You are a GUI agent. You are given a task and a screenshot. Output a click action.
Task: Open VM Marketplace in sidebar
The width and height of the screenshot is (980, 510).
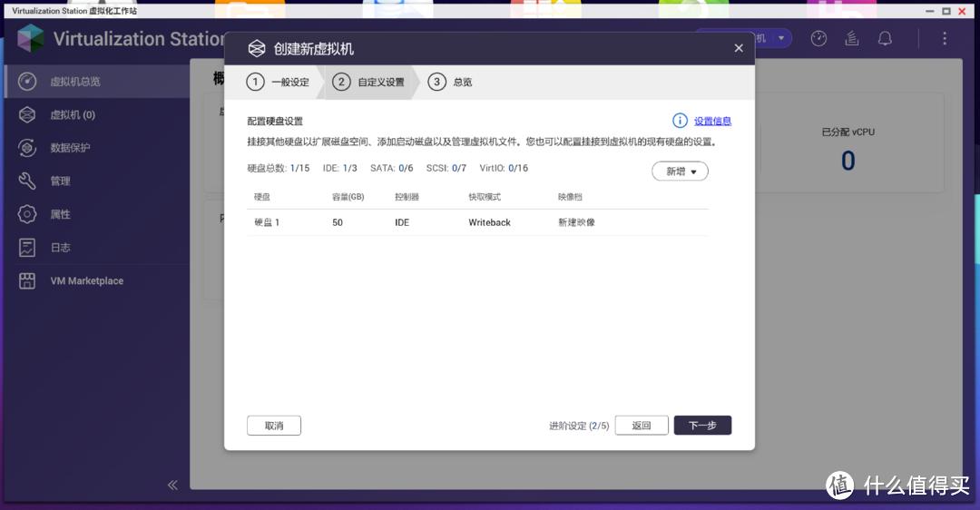pos(97,280)
